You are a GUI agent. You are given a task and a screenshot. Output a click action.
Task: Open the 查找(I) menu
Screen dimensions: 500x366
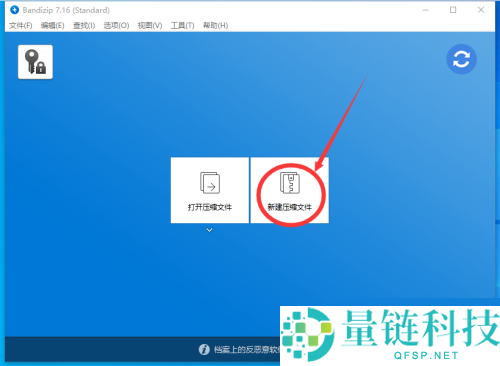[x=84, y=25]
